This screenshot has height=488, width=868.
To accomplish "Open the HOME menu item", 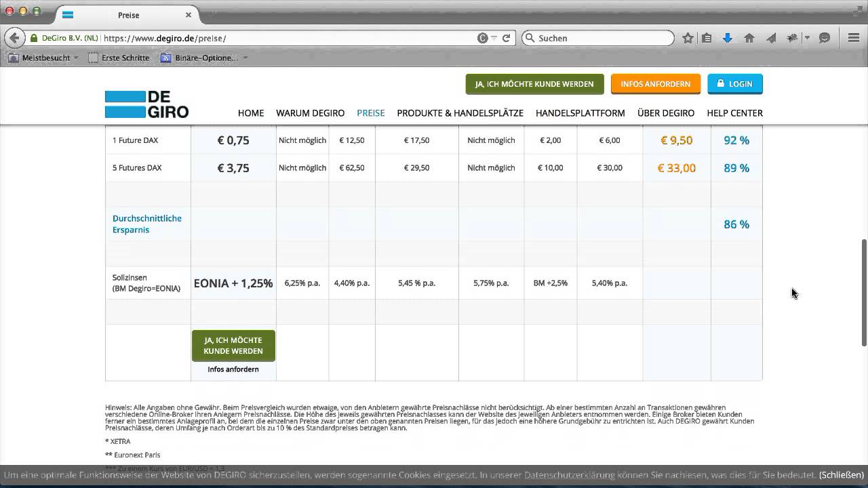I will (251, 113).
